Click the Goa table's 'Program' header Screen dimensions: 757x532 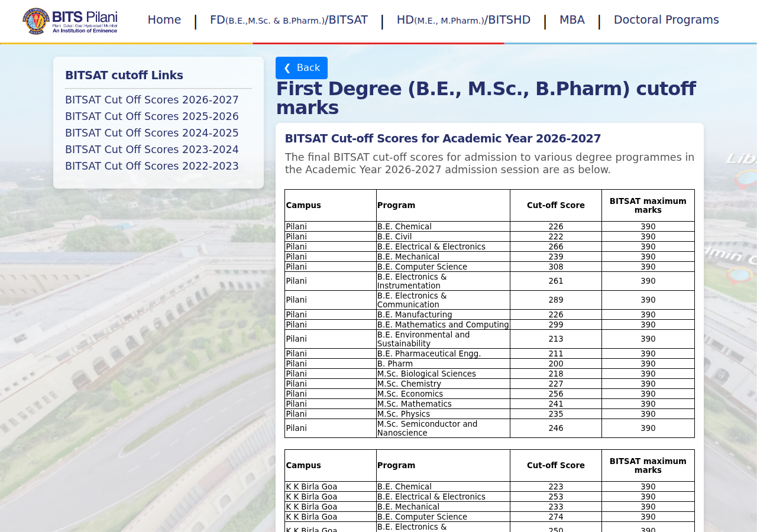(443, 466)
